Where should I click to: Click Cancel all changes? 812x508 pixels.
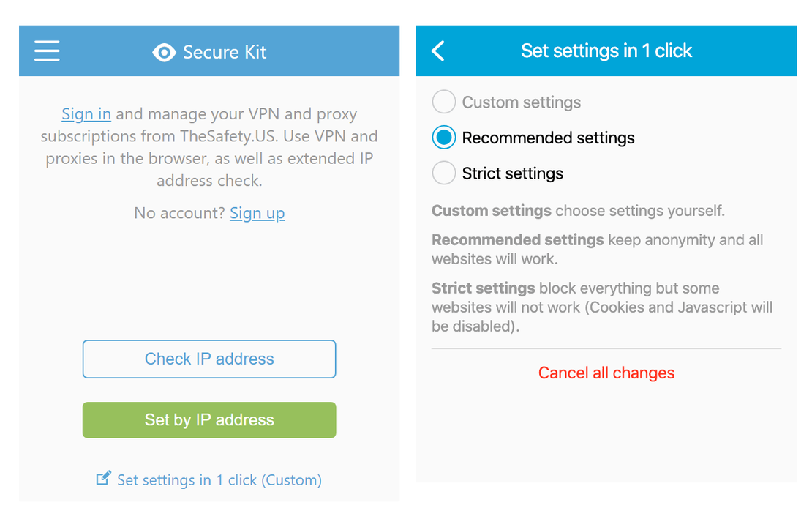click(x=606, y=373)
